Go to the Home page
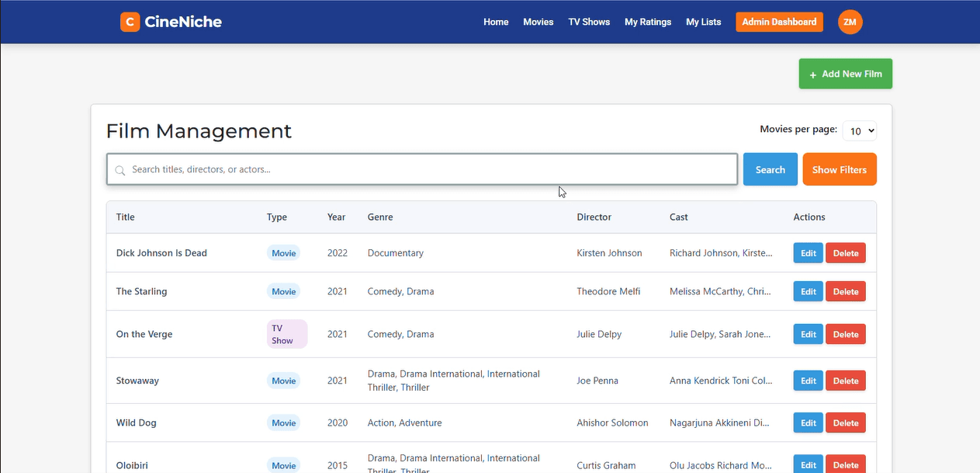The image size is (980, 473). click(496, 22)
